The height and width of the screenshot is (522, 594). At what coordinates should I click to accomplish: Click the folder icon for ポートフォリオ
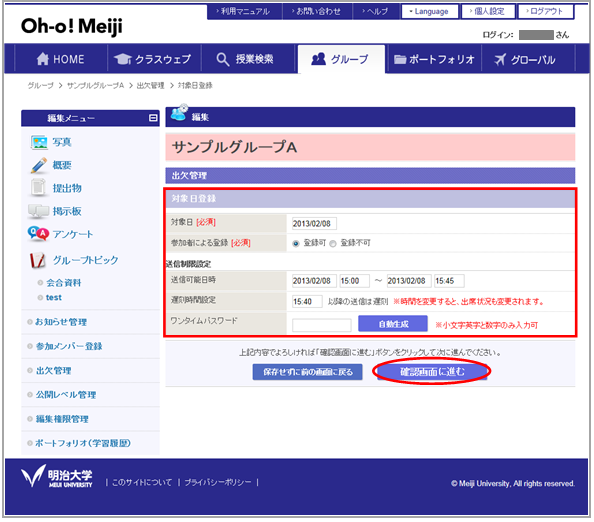click(400, 59)
